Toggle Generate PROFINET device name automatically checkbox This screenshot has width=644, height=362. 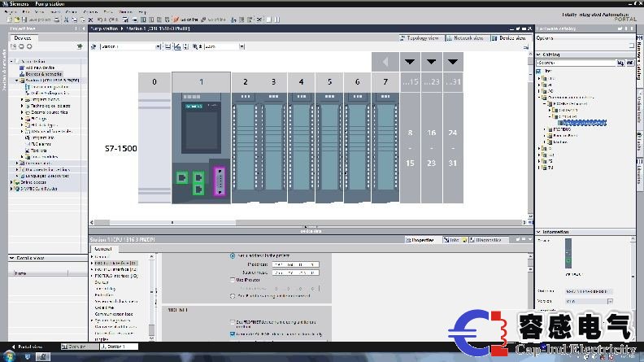click(x=233, y=334)
